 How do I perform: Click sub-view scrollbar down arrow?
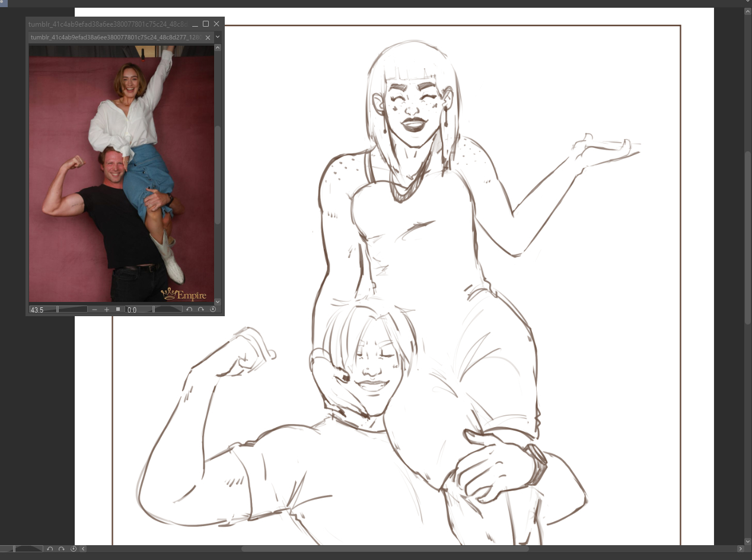tap(218, 302)
